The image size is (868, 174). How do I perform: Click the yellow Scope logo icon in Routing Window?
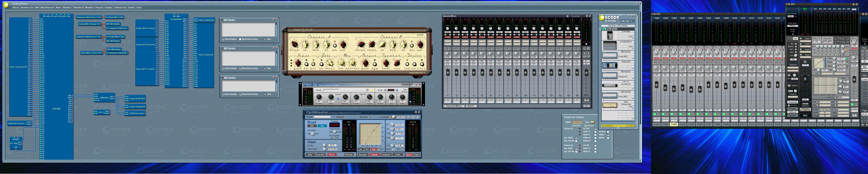[x=6, y=5]
